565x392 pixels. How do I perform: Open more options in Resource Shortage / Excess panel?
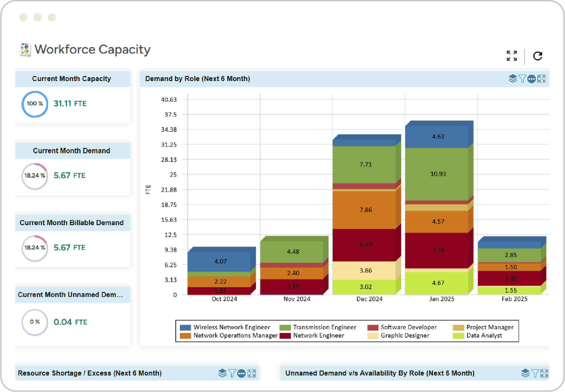242,374
